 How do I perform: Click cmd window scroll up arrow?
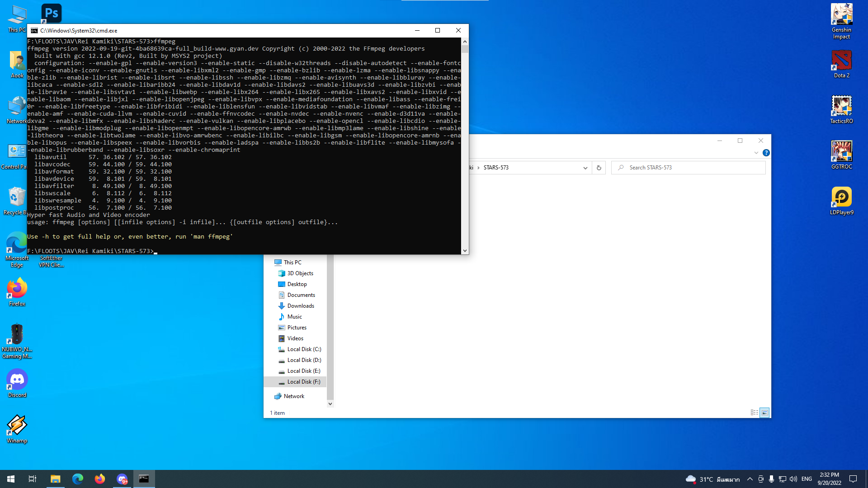tap(465, 41)
